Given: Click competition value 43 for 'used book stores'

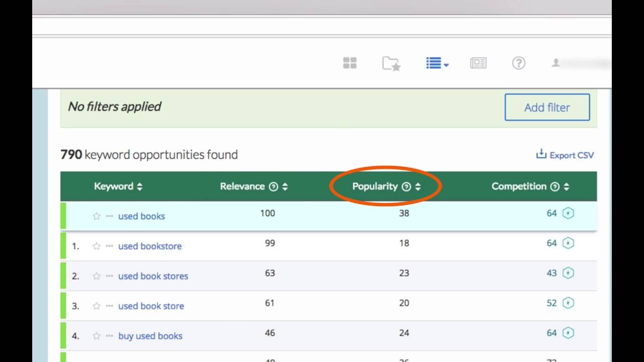Looking at the screenshot, I should [552, 273].
